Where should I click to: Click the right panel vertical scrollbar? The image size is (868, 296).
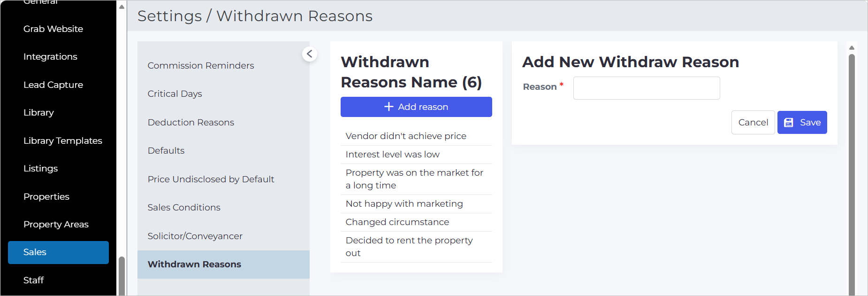pos(852,175)
